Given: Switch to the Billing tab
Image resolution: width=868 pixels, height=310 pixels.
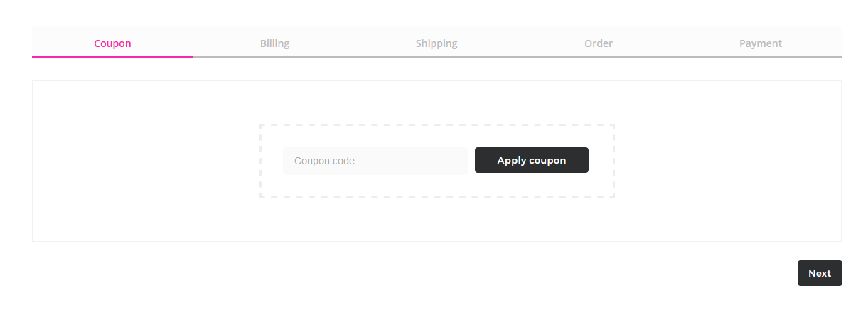Looking at the screenshot, I should point(274,43).
